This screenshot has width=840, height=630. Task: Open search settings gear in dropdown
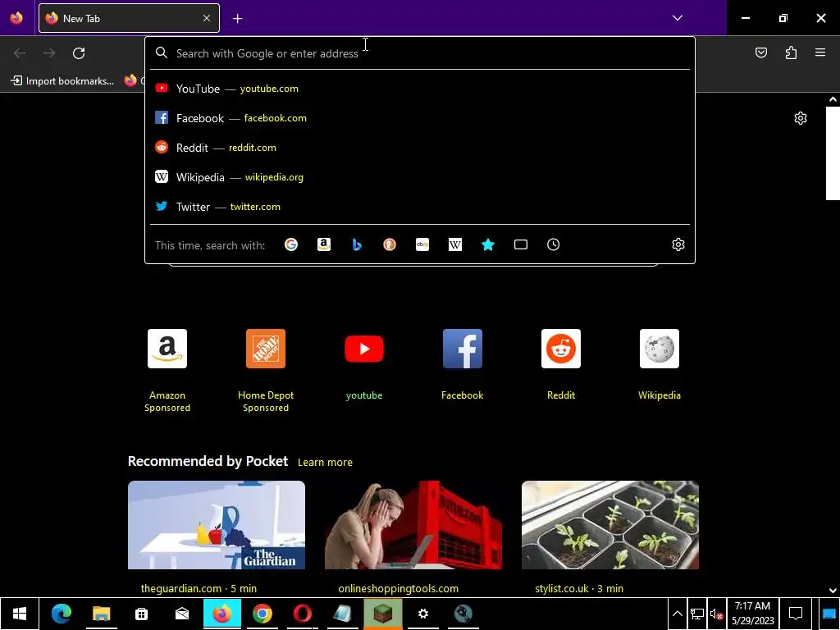point(678,244)
